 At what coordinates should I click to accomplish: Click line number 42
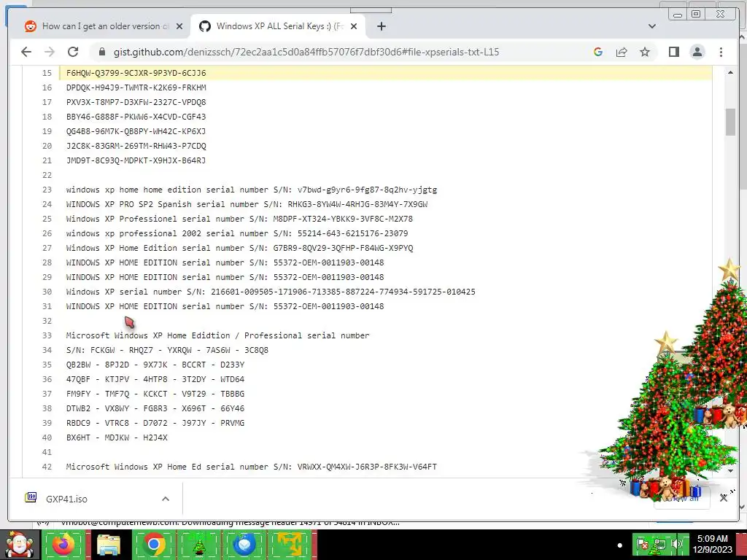(47, 467)
